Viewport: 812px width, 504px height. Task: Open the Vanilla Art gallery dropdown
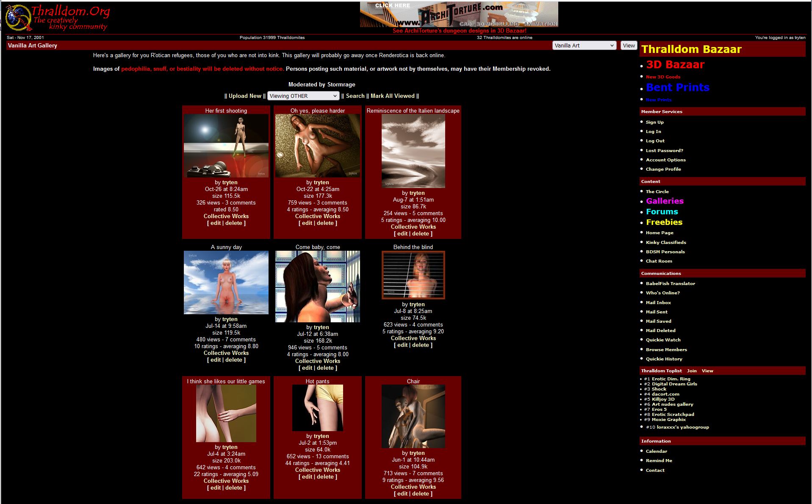[584, 46]
